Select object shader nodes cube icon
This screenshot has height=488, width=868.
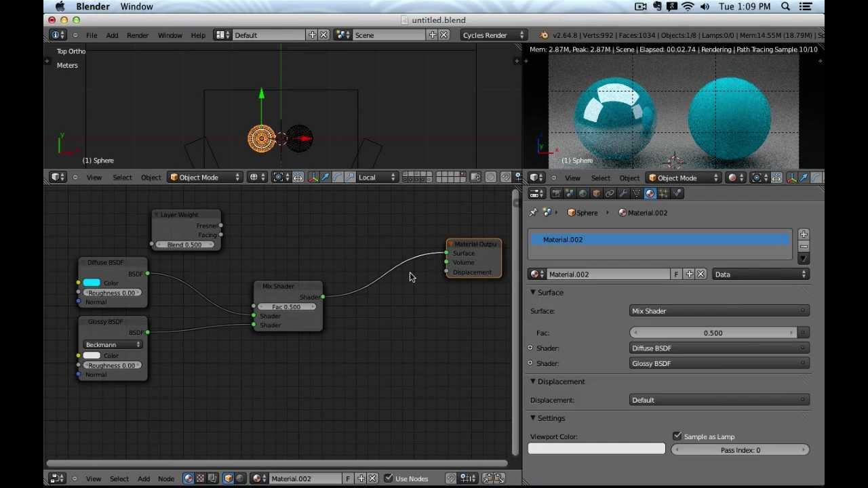click(x=228, y=479)
